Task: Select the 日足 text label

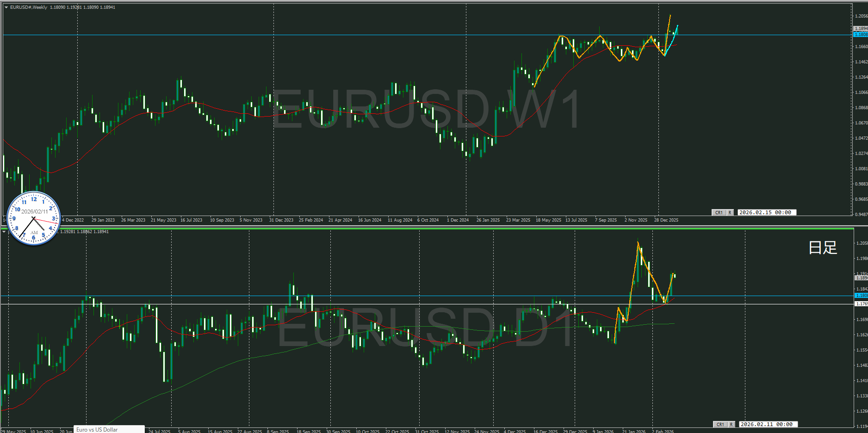Action: click(x=823, y=248)
